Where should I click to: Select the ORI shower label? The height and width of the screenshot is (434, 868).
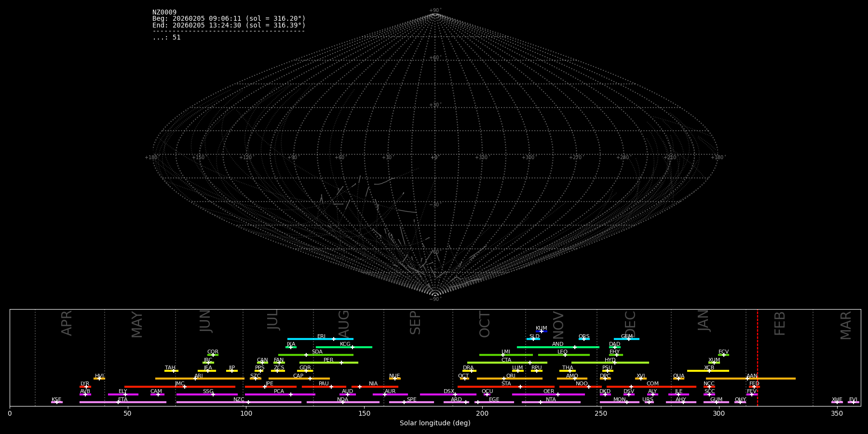pos(511,376)
